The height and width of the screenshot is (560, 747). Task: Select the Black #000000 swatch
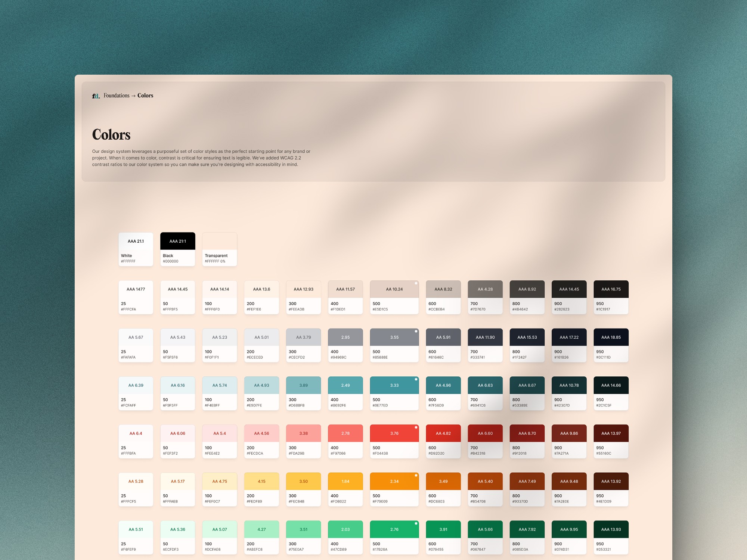click(177, 249)
